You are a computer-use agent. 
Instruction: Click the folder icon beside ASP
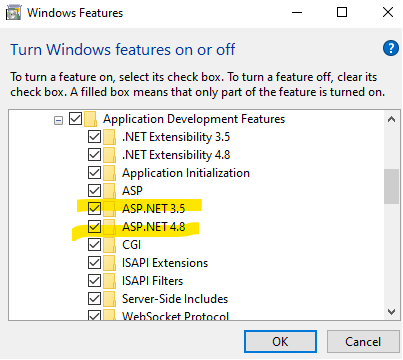109,191
